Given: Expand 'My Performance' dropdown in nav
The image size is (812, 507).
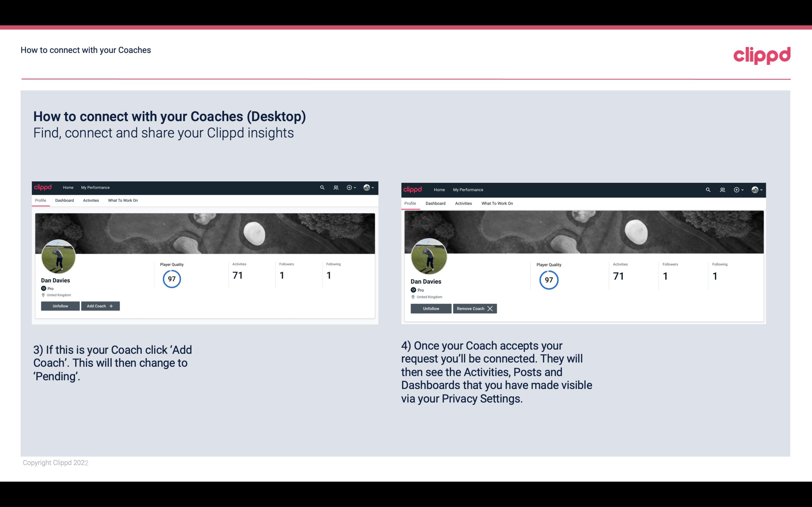Looking at the screenshot, I should pos(95,188).
